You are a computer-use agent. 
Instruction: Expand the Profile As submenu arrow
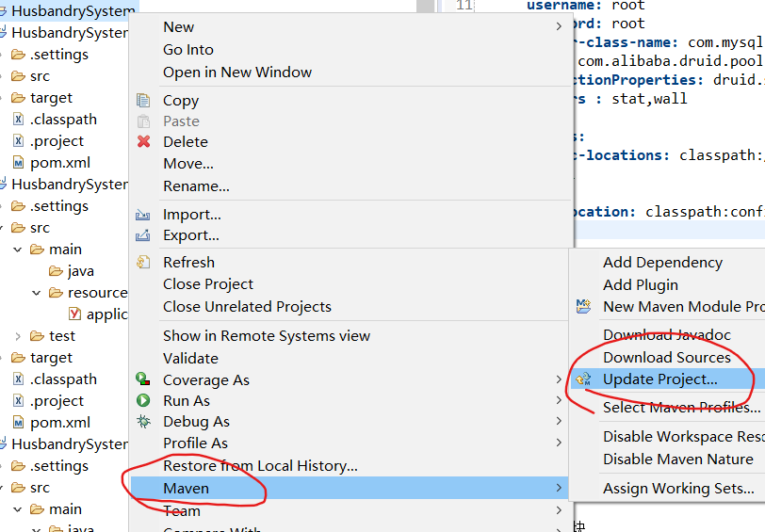click(x=559, y=443)
